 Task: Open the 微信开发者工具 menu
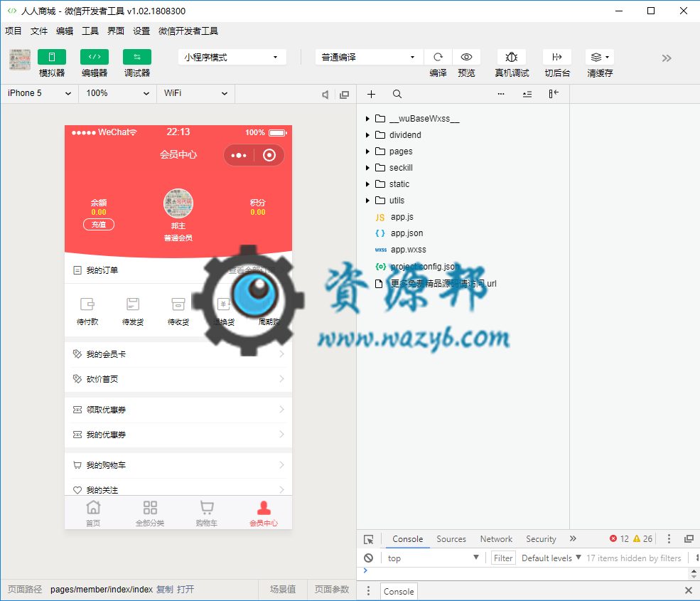(188, 31)
